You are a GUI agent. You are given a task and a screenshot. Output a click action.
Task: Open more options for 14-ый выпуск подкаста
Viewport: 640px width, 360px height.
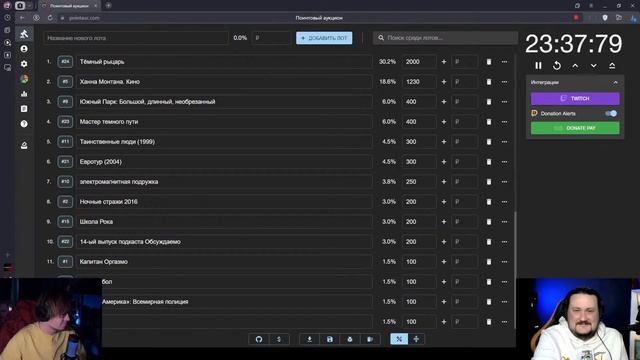(504, 242)
